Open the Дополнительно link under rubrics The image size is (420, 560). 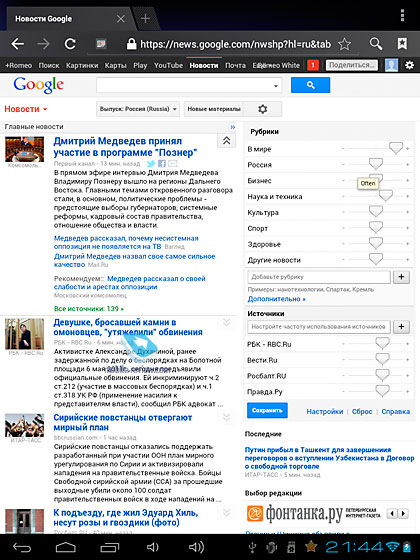[276, 299]
